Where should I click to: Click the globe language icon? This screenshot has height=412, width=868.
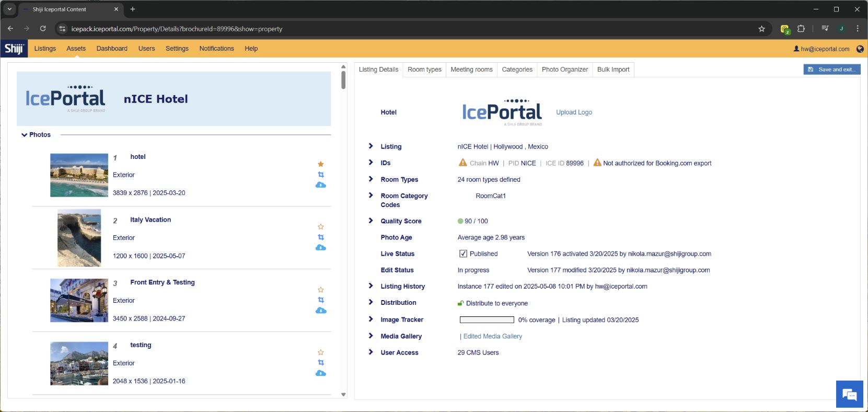tap(860, 49)
